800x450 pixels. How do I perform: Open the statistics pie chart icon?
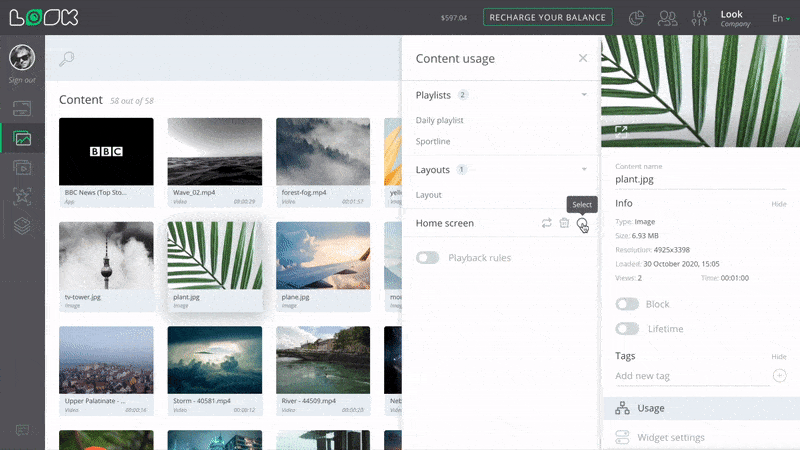click(636, 18)
